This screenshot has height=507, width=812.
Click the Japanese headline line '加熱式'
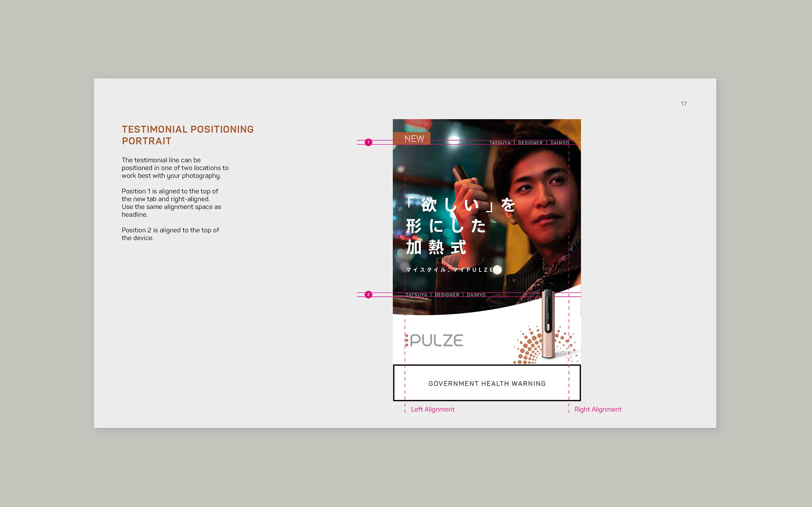point(436,247)
